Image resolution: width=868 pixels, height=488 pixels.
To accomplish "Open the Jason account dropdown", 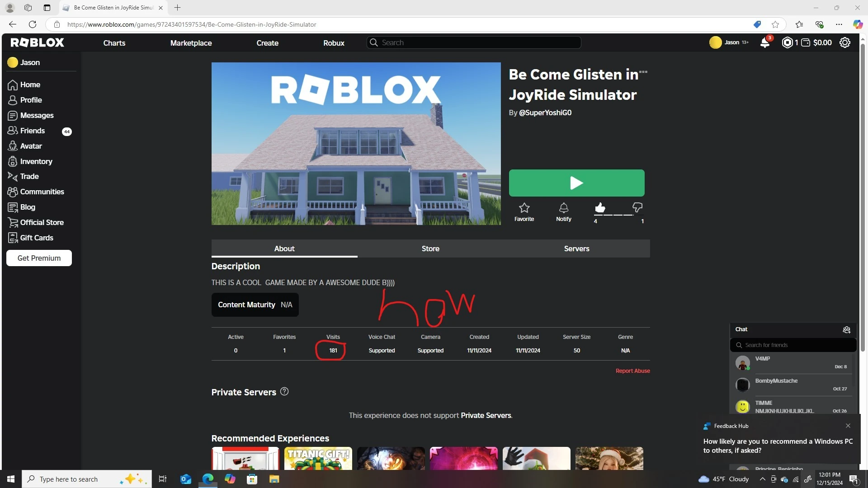I will pos(728,42).
